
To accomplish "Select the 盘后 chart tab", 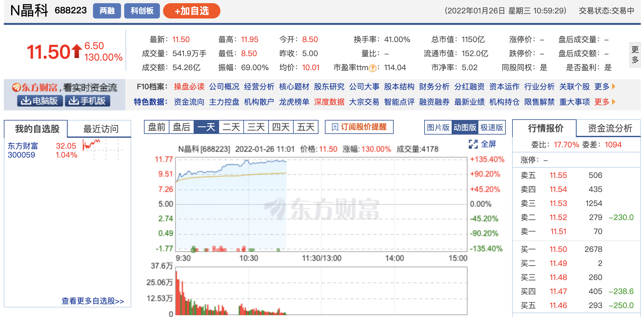I will coord(182,127).
